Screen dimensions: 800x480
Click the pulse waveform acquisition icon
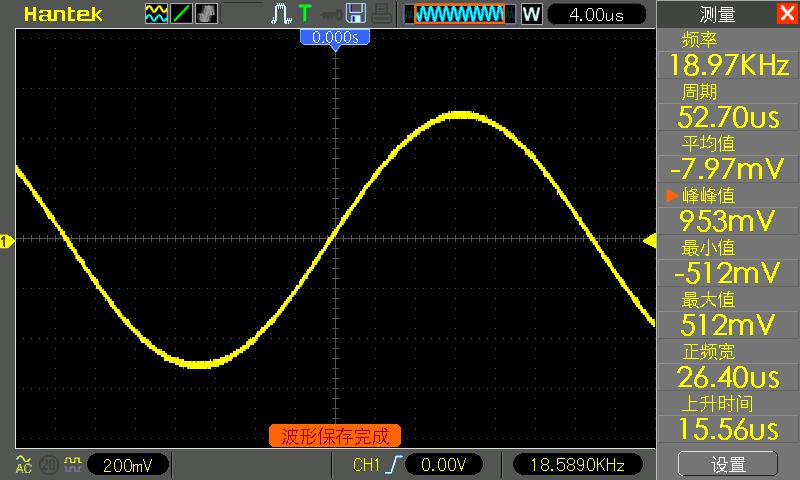281,14
